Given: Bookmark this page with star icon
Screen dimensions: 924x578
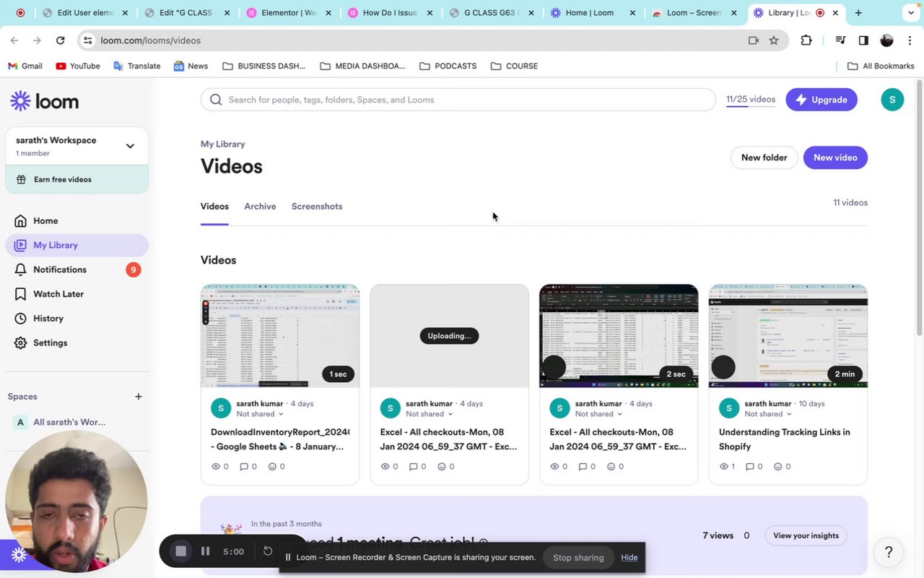Looking at the screenshot, I should click(774, 40).
